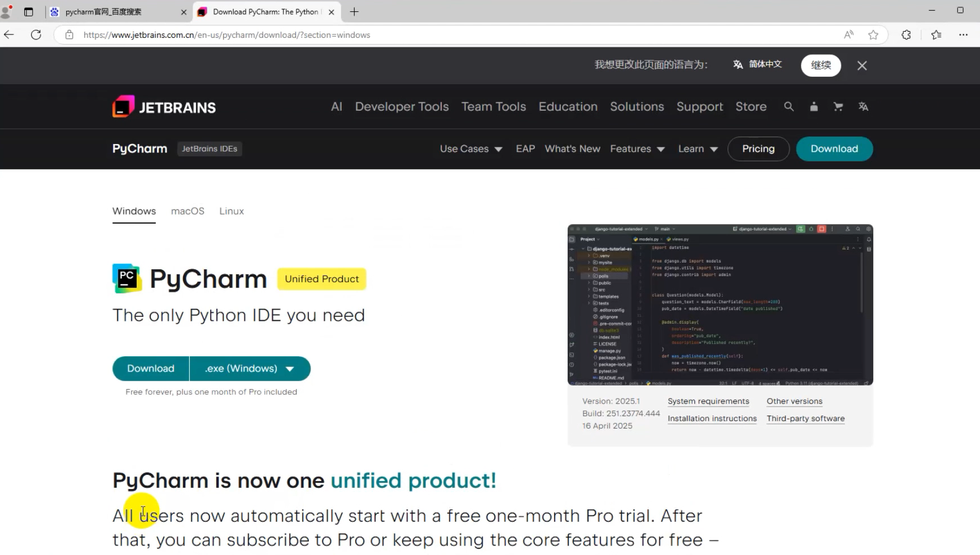Click the PyCharm PC product logo
Image resolution: width=980 pixels, height=555 pixels.
tap(127, 278)
